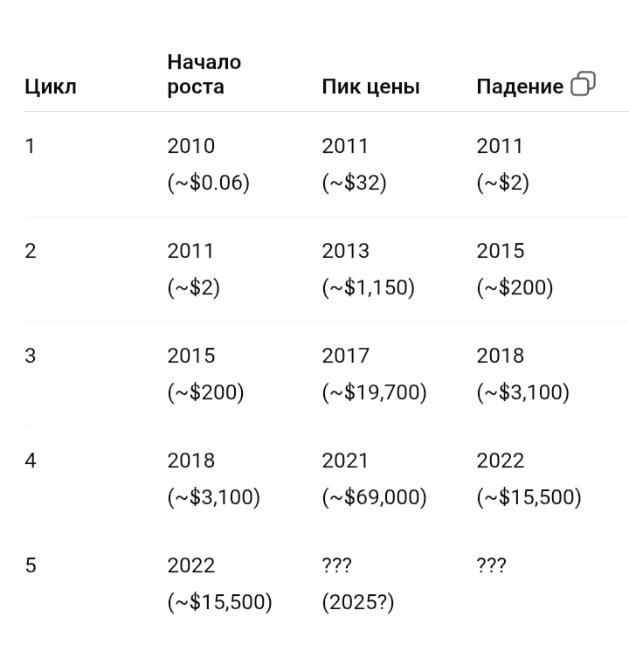Select the 2021 peak year cell
Image resolution: width=629 pixels, height=672 pixels.
(x=345, y=461)
